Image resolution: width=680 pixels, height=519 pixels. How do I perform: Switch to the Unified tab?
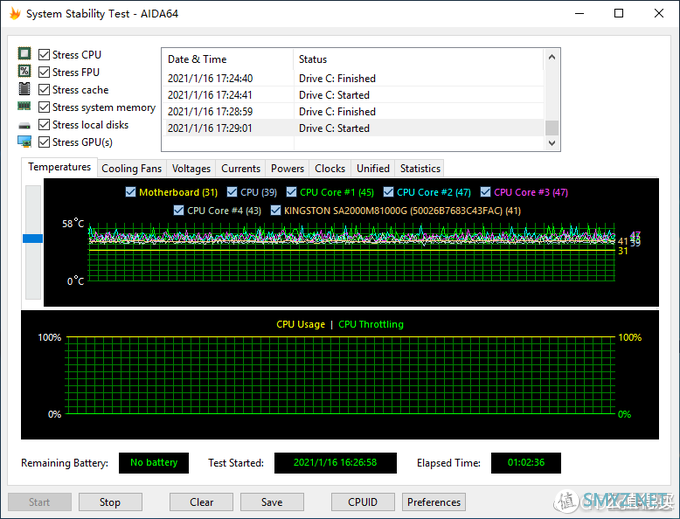tap(373, 168)
